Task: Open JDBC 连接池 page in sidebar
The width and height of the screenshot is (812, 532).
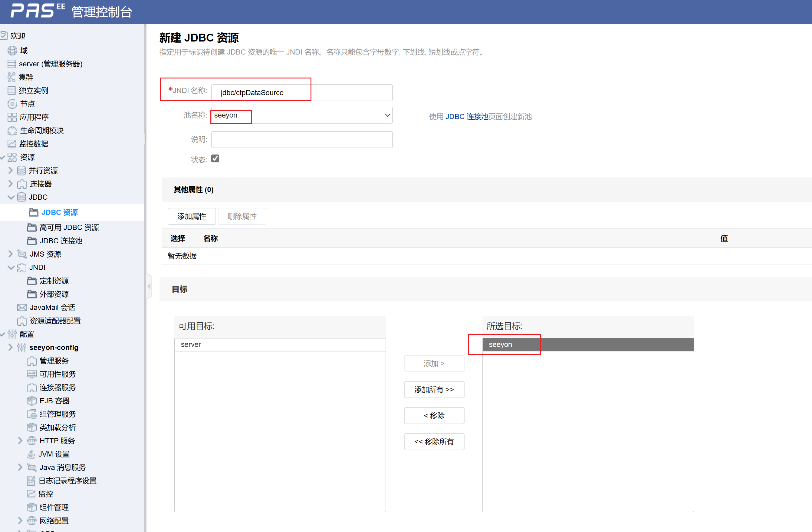Action: (61, 240)
